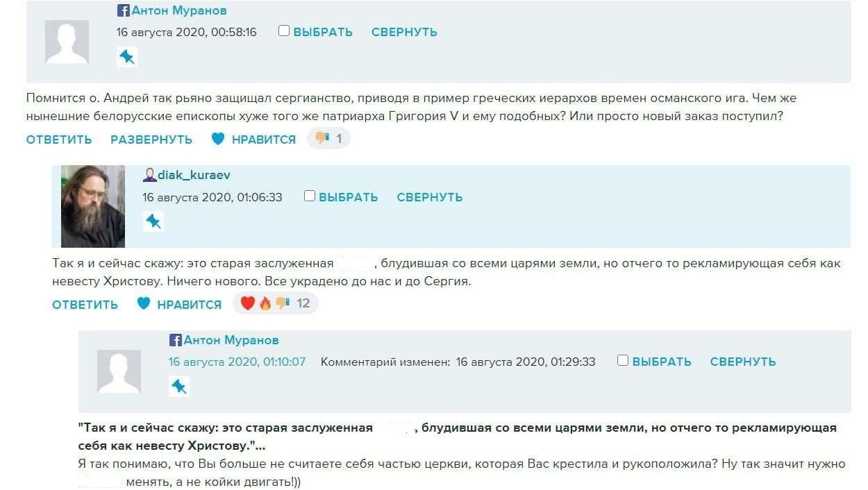Expand the thread with РАЗВЕРНУТЬ

151,140
